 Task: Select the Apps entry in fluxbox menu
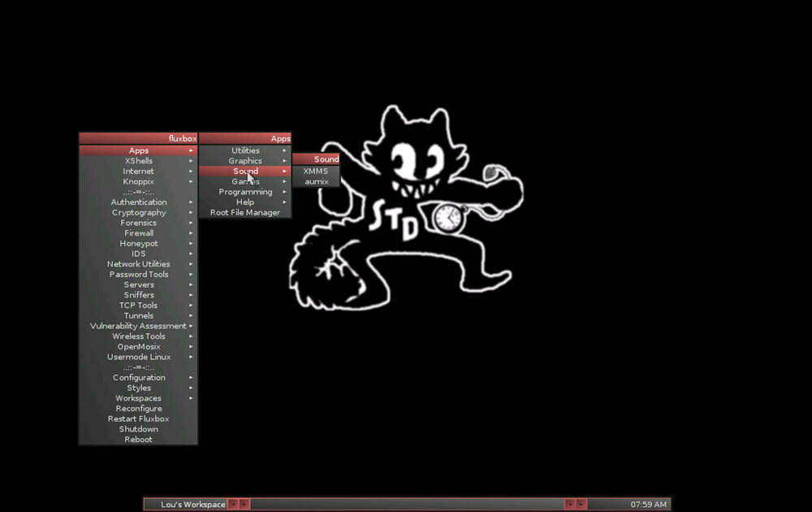pyautogui.click(x=138, y=150)
